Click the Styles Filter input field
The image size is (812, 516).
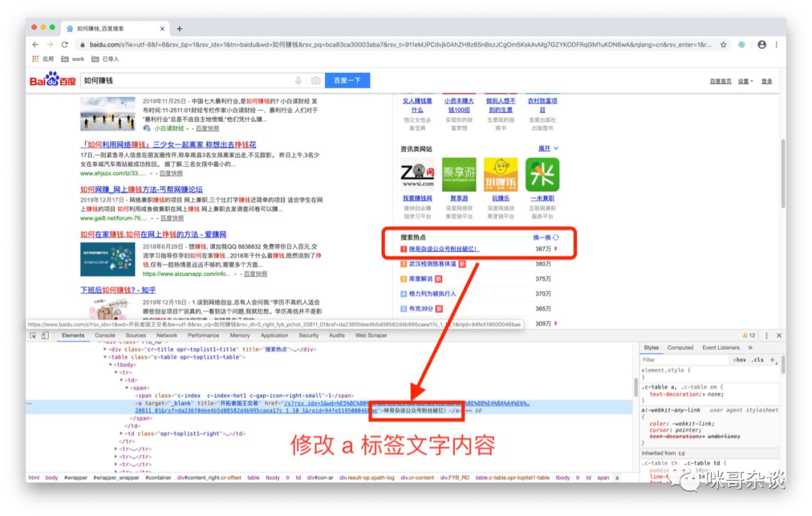pyautogui.click(x=685, y=360)
